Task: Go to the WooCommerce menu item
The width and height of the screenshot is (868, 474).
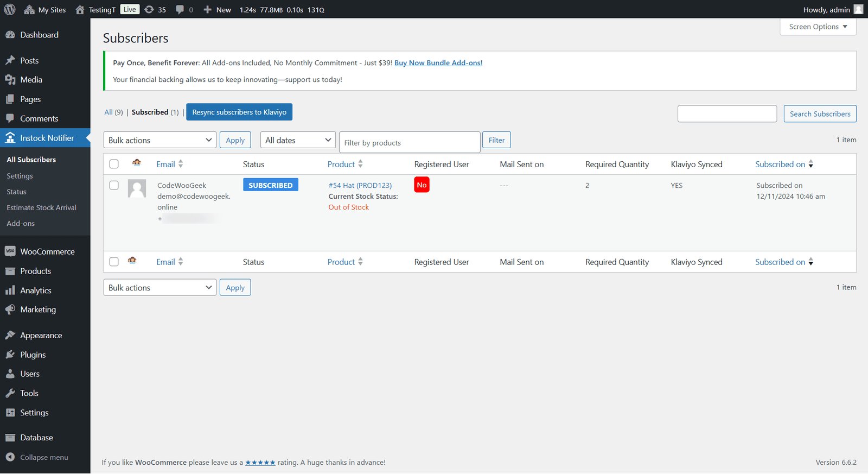Action: point(47,251)
